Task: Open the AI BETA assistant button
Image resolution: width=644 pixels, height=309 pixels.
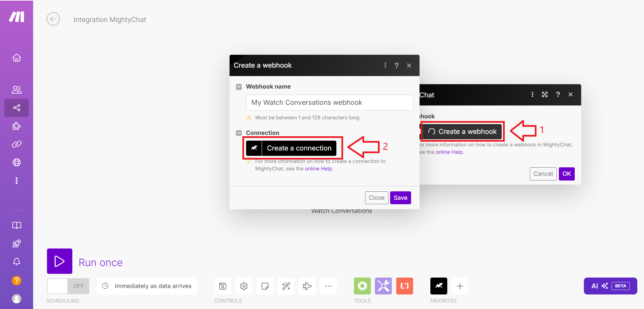Action: (x=611, y=286)
